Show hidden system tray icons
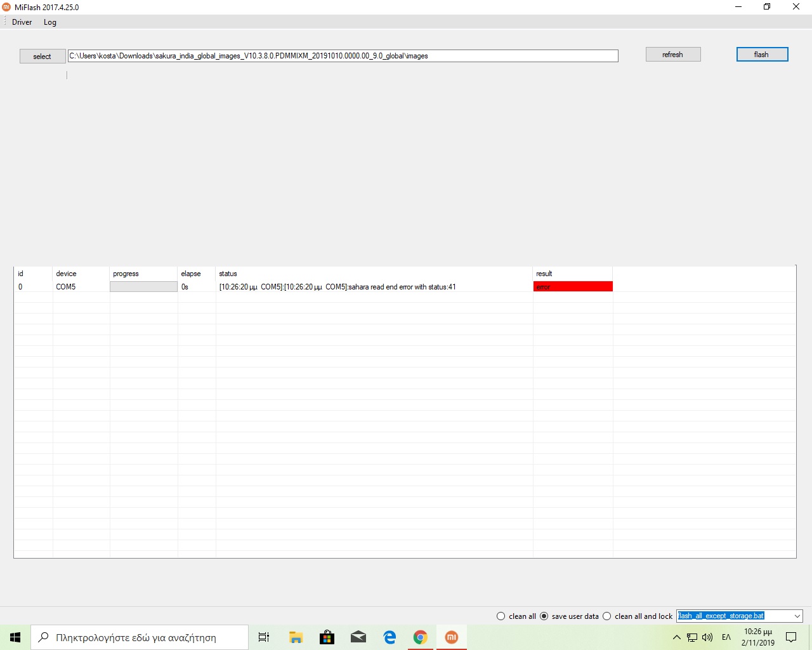The image size is (812, 650). (676, 637)
